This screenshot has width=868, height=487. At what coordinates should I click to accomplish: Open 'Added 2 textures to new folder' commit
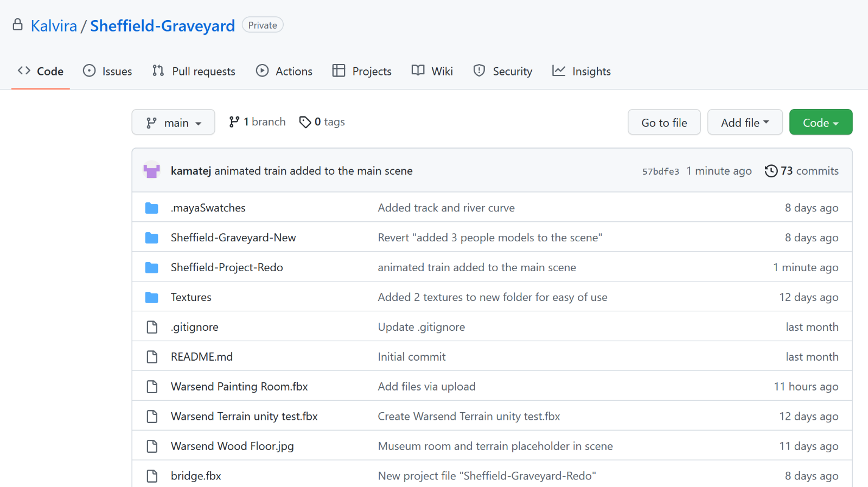pos(493,297)
